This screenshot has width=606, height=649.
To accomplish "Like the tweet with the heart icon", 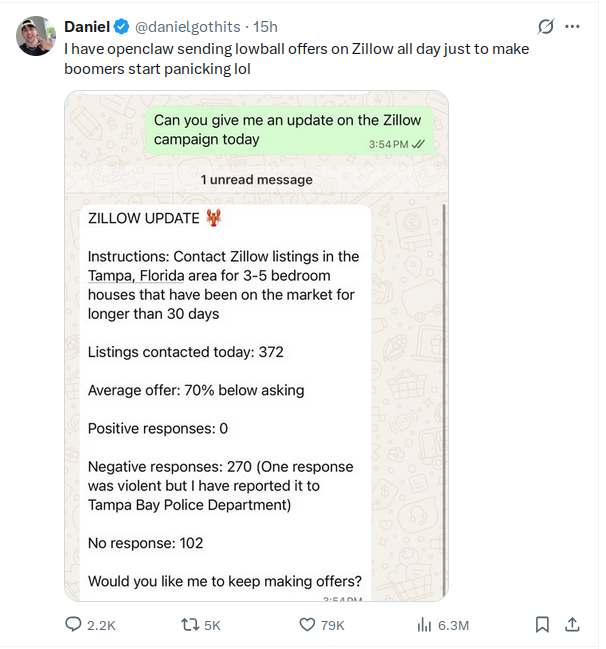I will click(x=308, y=625).
